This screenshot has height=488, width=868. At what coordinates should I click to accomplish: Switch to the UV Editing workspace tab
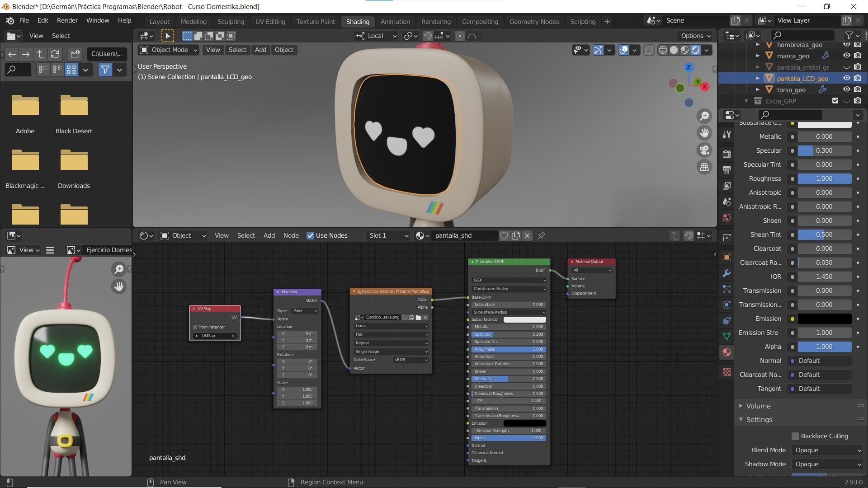pyautogui.click(x=270, y=21)
